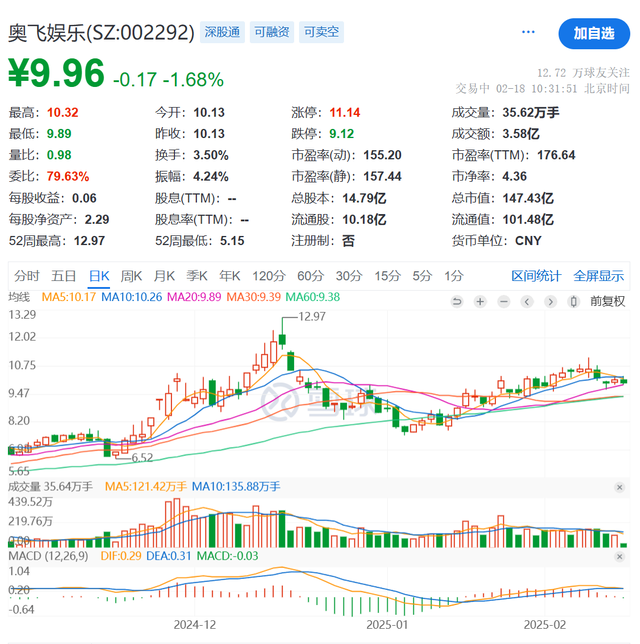This screenshot has height=644, width=640.
Task: Click the 跌停 9.12 value
Action: click(x=341, y=134)
